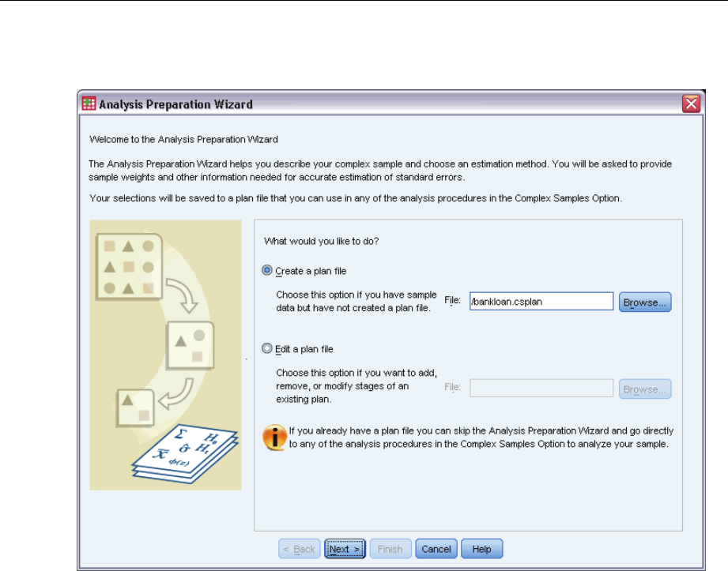Select the Edit a plan file radio button

coord(267,348)
